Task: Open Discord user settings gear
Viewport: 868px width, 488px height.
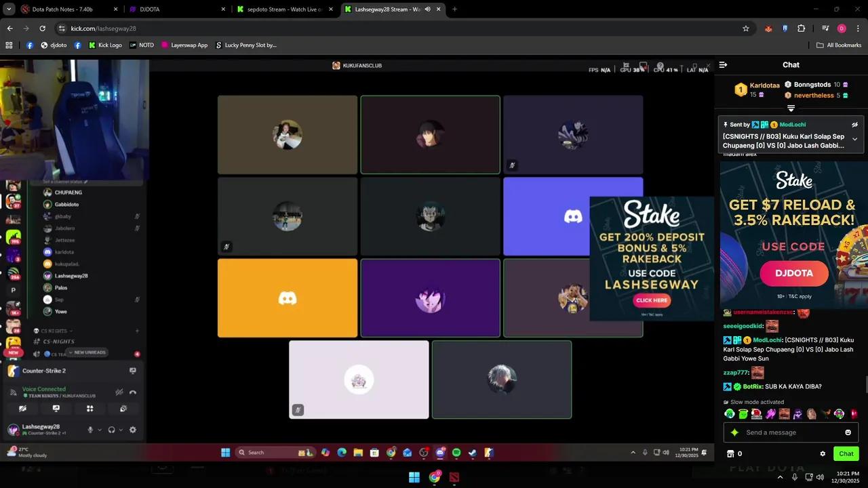Action: (132, 430)
